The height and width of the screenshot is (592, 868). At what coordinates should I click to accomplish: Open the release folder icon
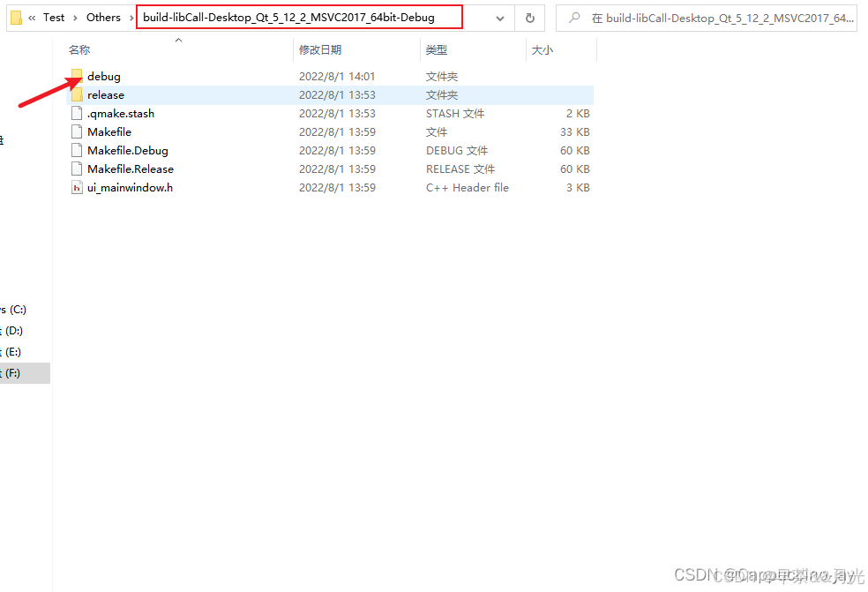77,94
